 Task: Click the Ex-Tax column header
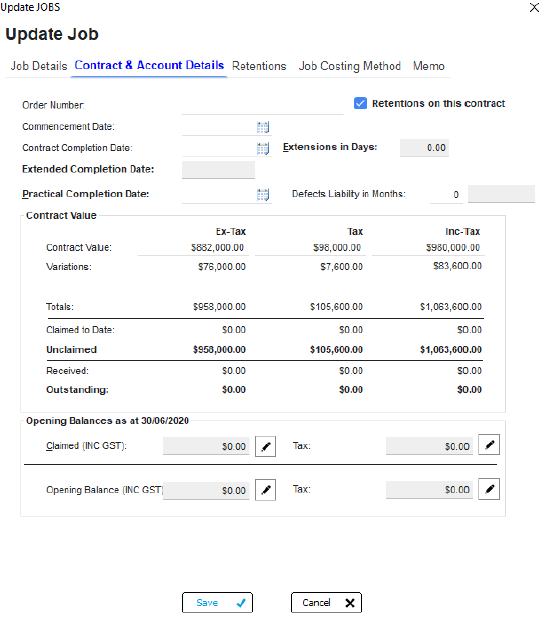point(231,232)
